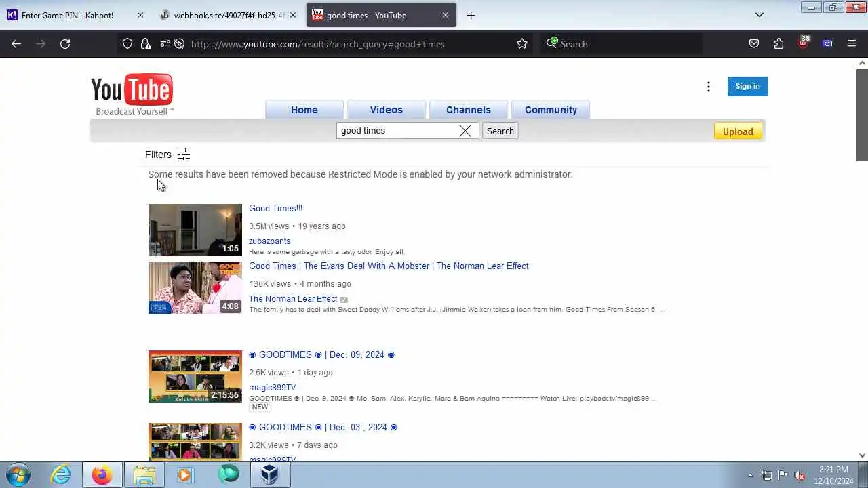This screenshot has height=488, width=868.
Task: Click the network tray icon
Action: 766,475
